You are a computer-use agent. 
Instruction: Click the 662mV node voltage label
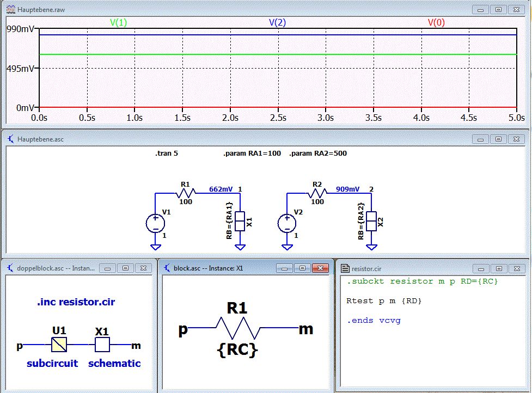point(221,189)
